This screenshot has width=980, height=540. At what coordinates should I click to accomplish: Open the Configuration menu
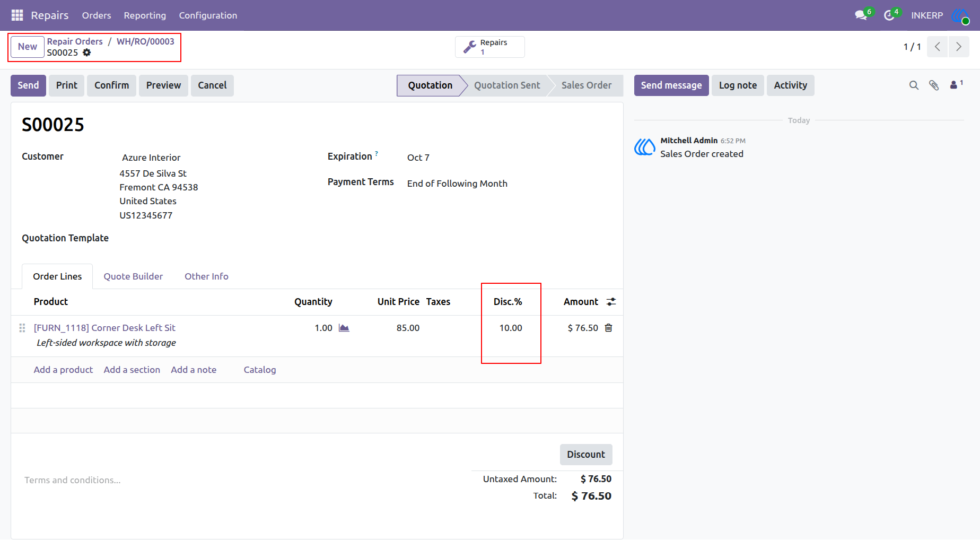coord(208,15)
